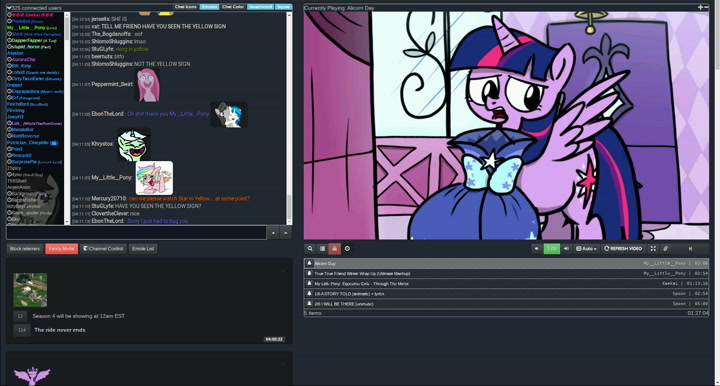
Task: Toggle the Emotes chat option
Action: pos(209,7)
